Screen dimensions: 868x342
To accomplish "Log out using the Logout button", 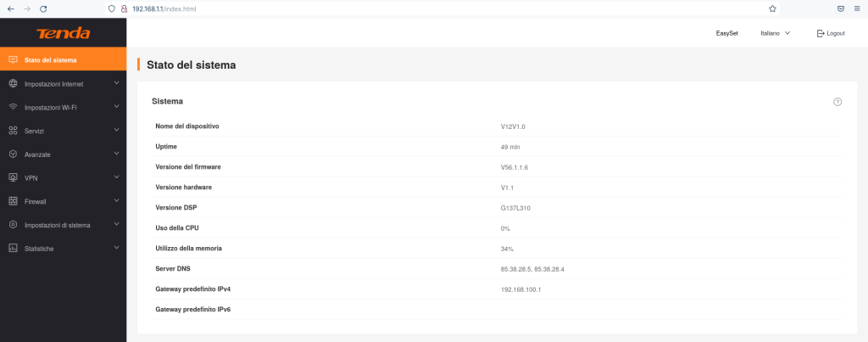I will [831, 33].
